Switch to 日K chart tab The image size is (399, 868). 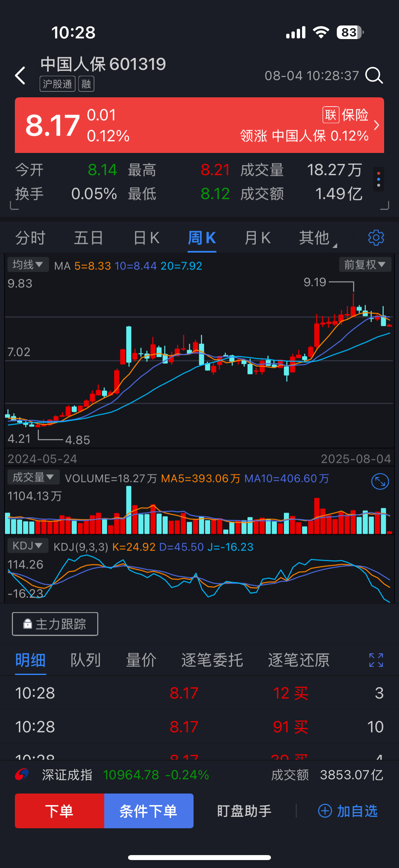147,238
